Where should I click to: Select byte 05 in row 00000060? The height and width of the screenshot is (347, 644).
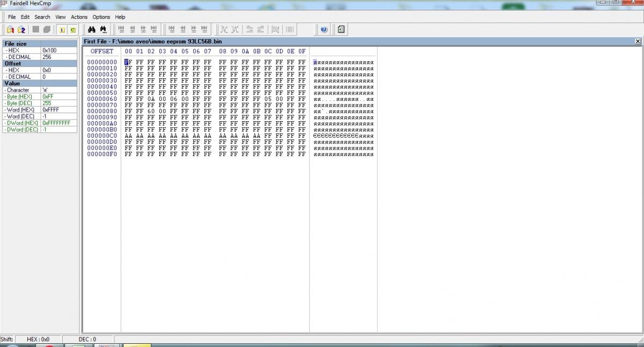tap(268, 99)
